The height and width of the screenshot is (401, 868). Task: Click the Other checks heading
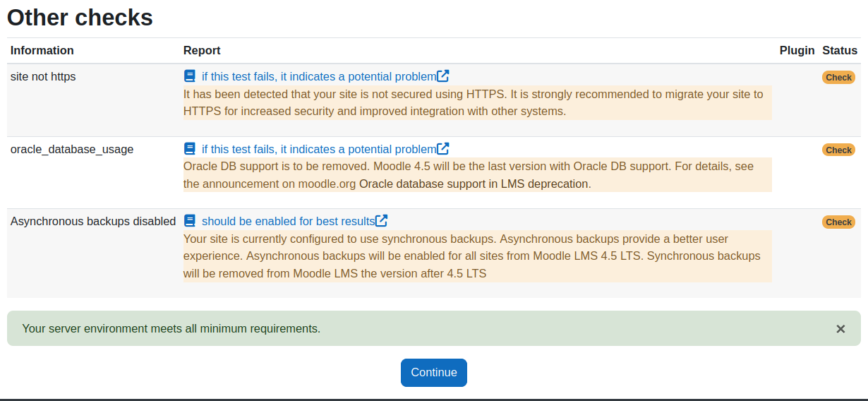point(80,17)
